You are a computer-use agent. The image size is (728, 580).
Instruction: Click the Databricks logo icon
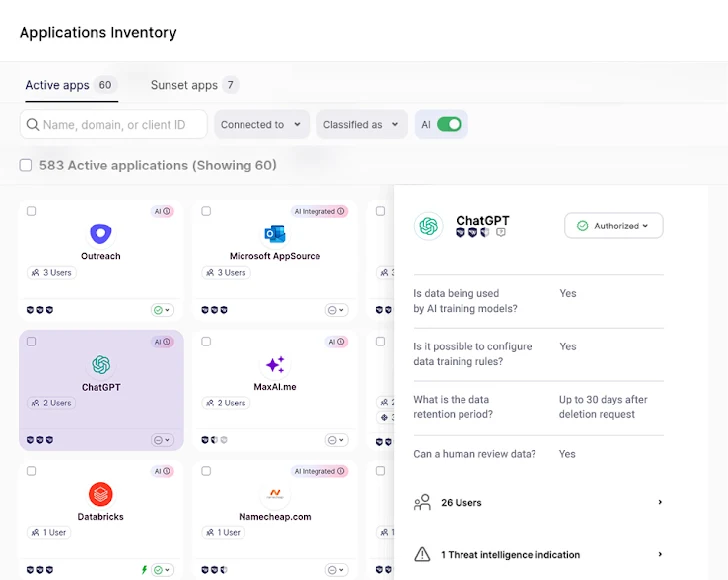click(x=101, y=494)
